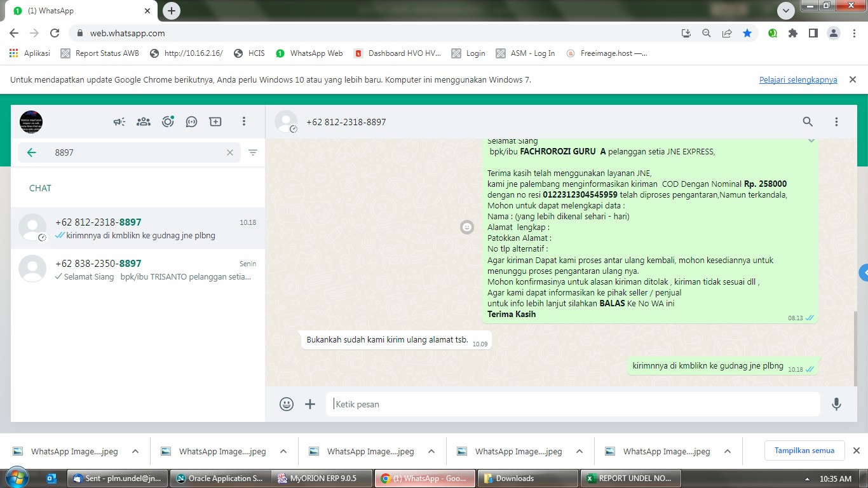Click back arrow in search box

pyautogui.click(x=31, y=152)
